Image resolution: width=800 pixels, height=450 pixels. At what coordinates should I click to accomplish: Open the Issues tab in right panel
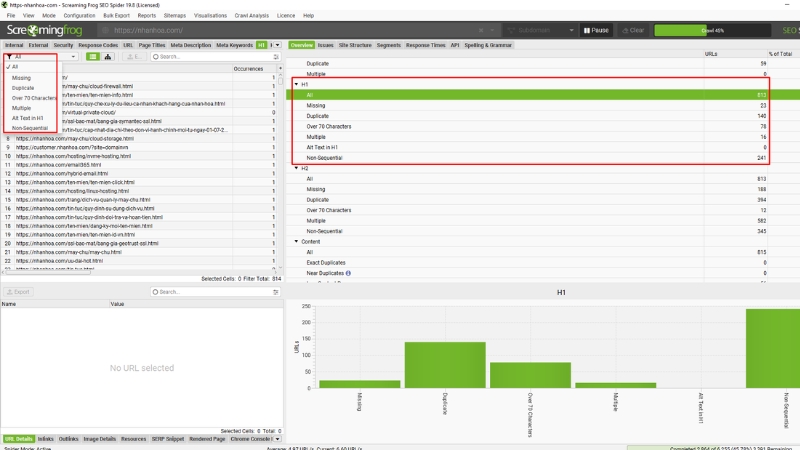click(326, 45)
